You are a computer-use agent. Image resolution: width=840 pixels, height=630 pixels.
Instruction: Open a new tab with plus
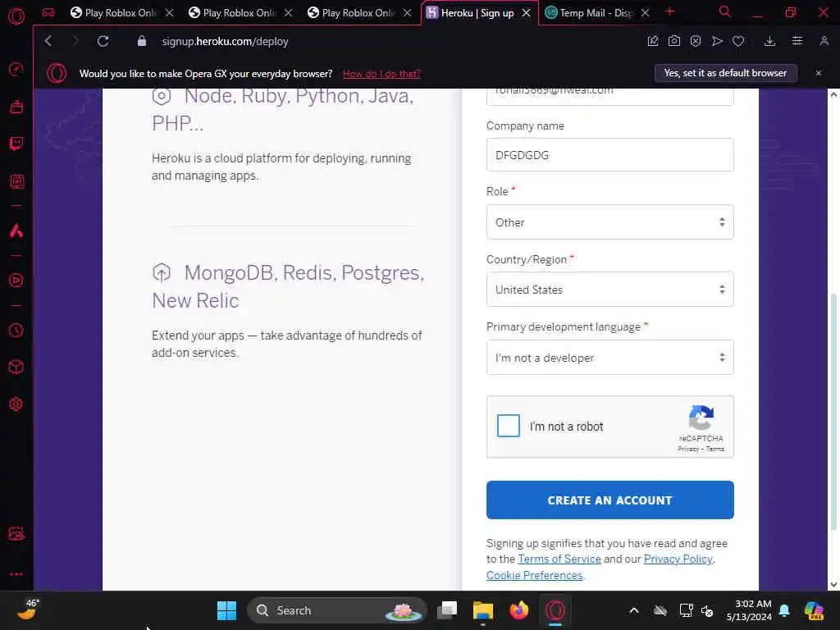point(669,11)
